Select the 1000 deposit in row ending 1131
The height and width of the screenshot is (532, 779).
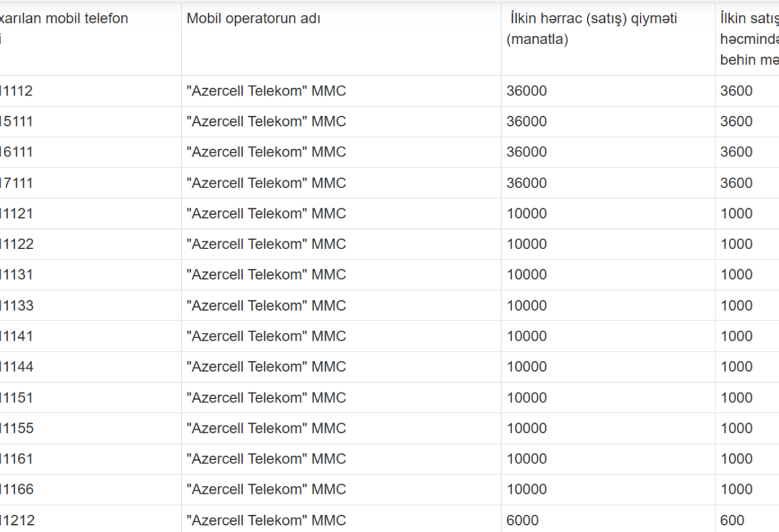[736, 274]
